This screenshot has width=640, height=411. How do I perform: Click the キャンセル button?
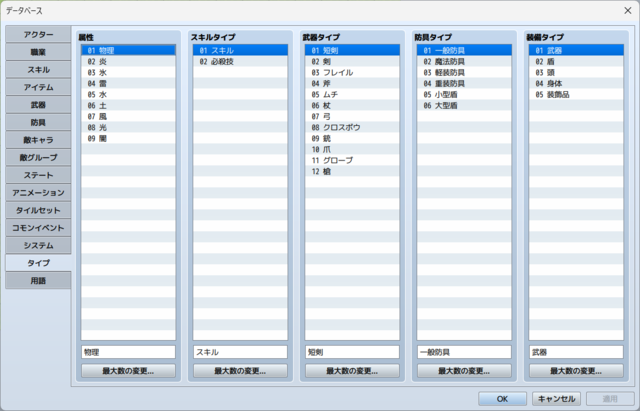pyautogui.click(x=556, y=399)
